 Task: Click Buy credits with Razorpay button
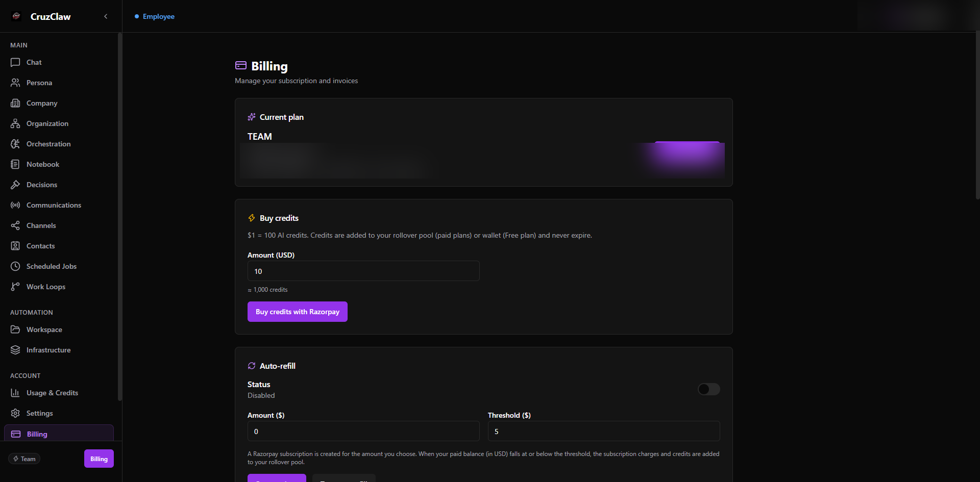298,312
